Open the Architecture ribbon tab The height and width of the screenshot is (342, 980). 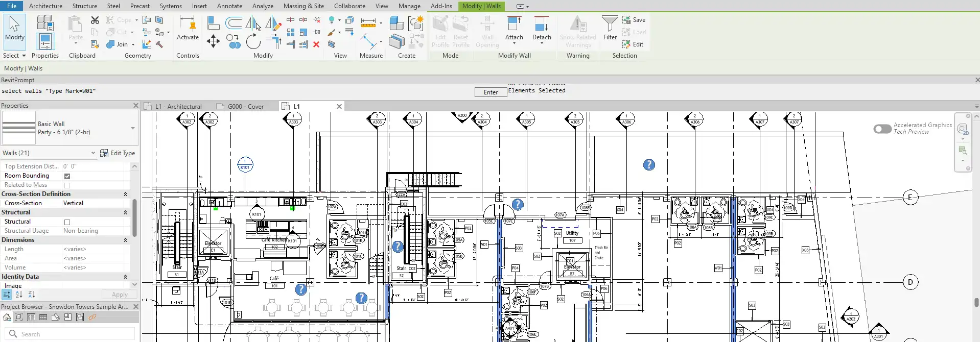pos(45,6)
